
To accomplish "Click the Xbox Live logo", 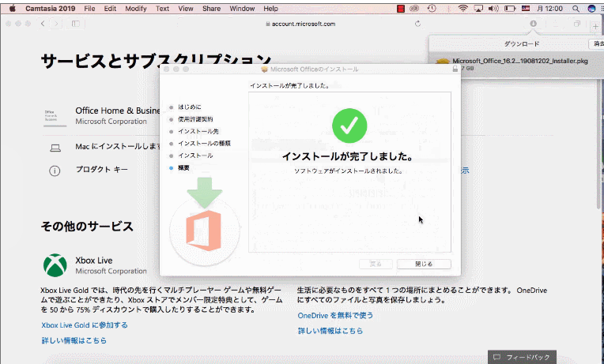I will tap(55, 265).
